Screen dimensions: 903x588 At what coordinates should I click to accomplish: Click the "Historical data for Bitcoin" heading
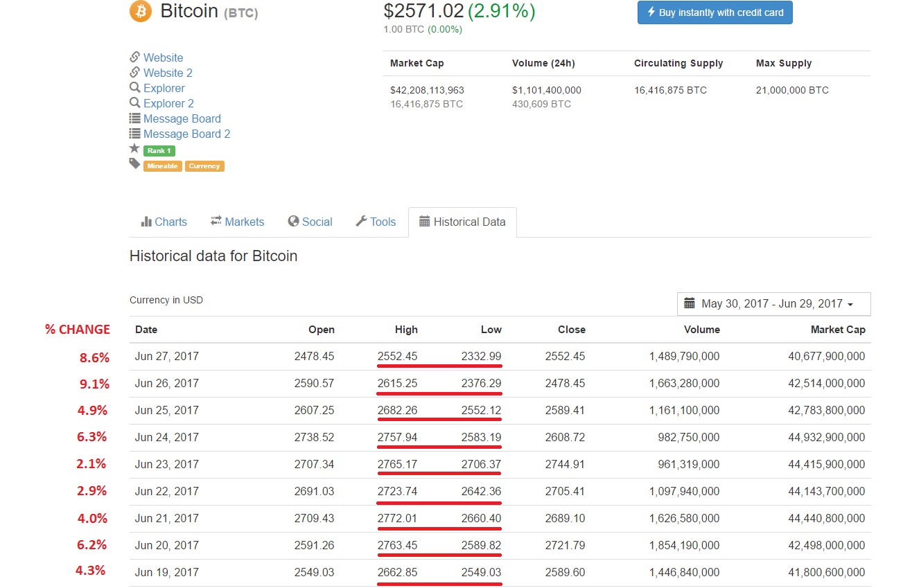[x=213, y=256]
